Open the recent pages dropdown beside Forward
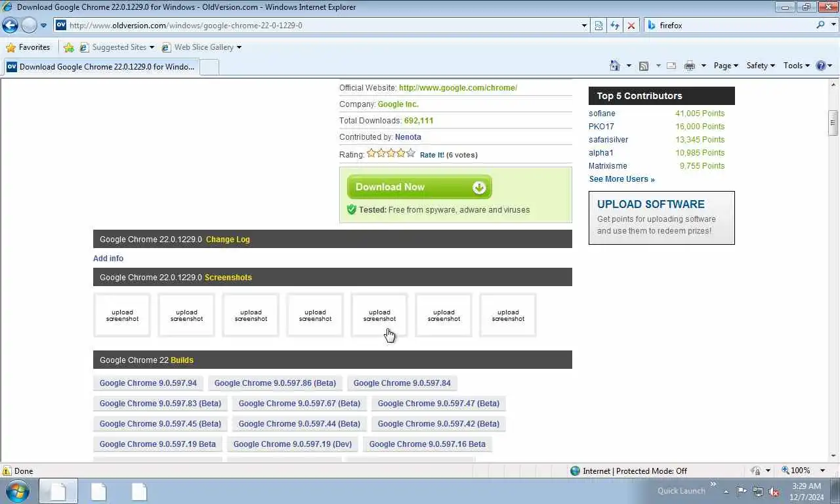Screen dimensions: 840x504 [43, 26]
